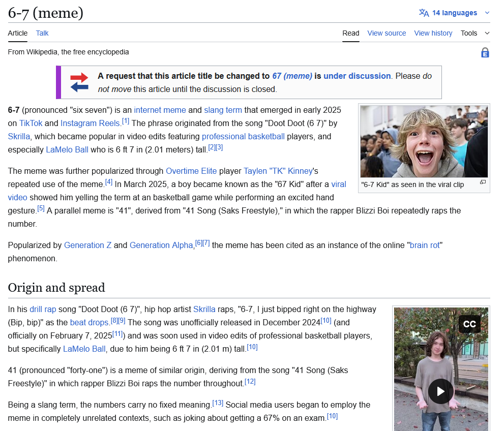Follow the 'under discussion' link
The height and width of the screenshot is (431, 504).
(357, 76)
